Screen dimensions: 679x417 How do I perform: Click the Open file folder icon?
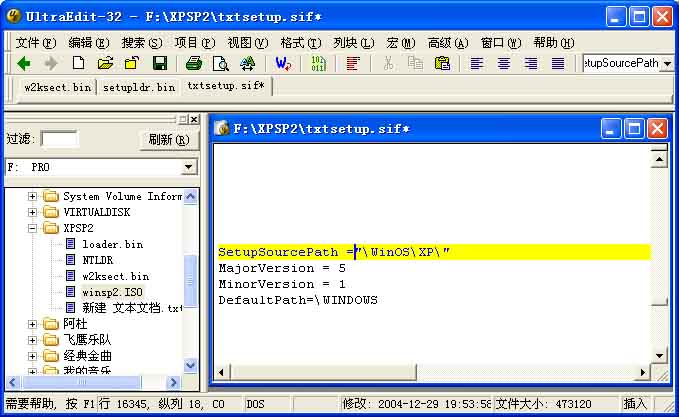click(105, 64)
